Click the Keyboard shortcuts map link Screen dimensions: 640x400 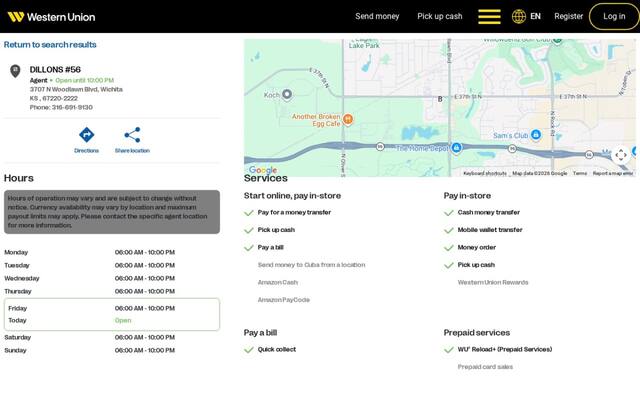(x=485, y=173)
